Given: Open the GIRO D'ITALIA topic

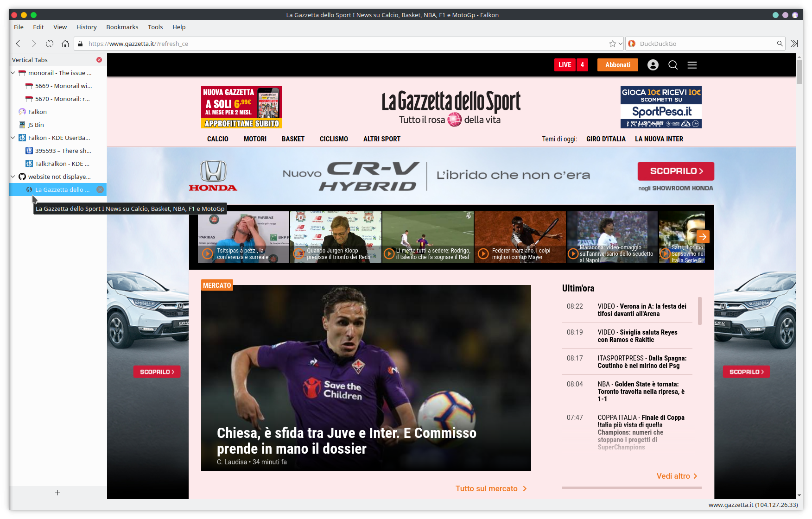Looking at the screenshot, I should pos(606,139).
